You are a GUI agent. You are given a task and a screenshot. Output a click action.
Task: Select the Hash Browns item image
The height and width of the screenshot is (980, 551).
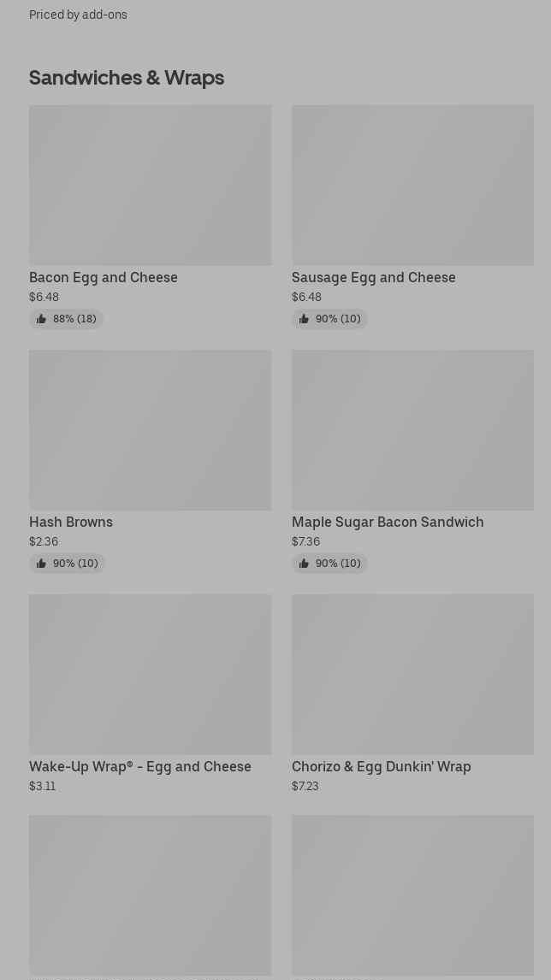pos(150,429)
